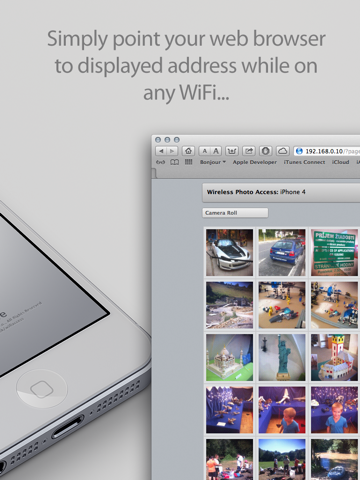Open the Statue of Liberty photo
360x480 pixels.
(282, 357)
